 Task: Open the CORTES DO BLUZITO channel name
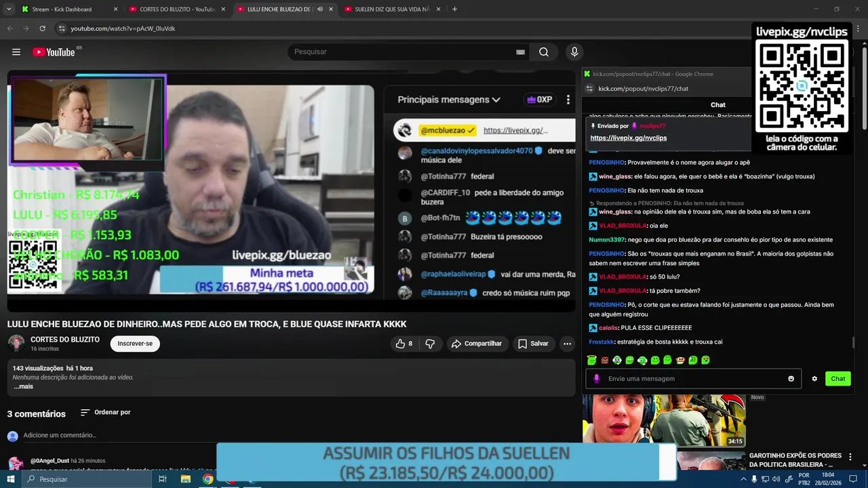point(65,340)
